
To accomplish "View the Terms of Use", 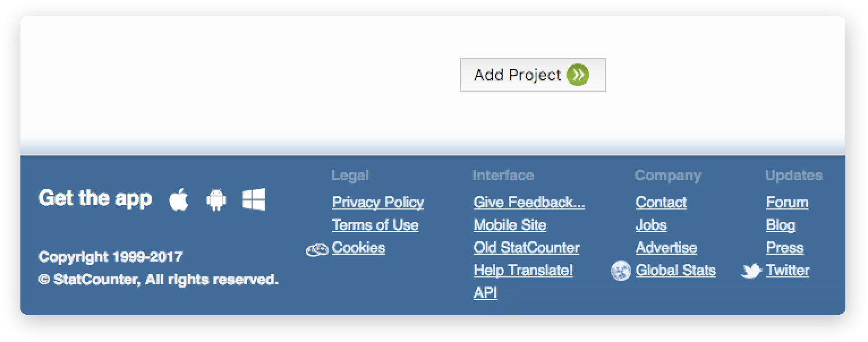I will point(375,225).
